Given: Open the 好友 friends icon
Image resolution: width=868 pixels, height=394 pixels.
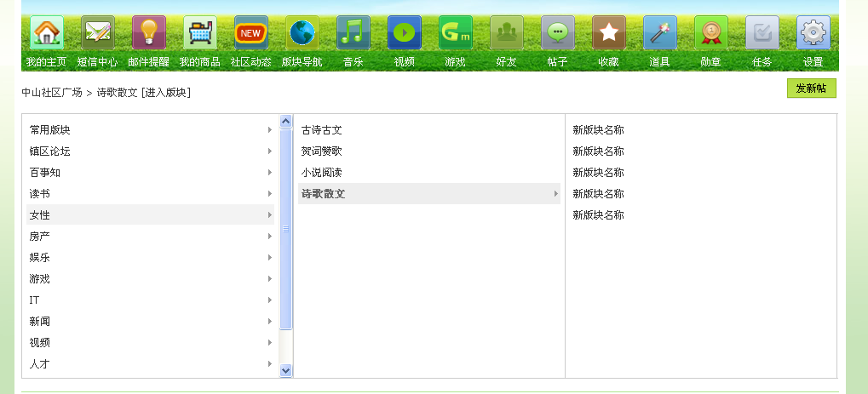Looking at the screenshot, I should (507, 32).
